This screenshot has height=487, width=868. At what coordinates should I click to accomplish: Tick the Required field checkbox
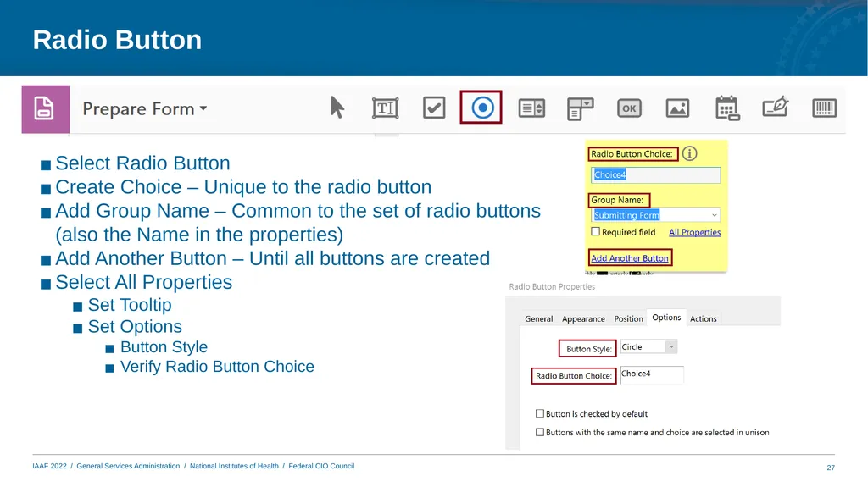point(596,232)
